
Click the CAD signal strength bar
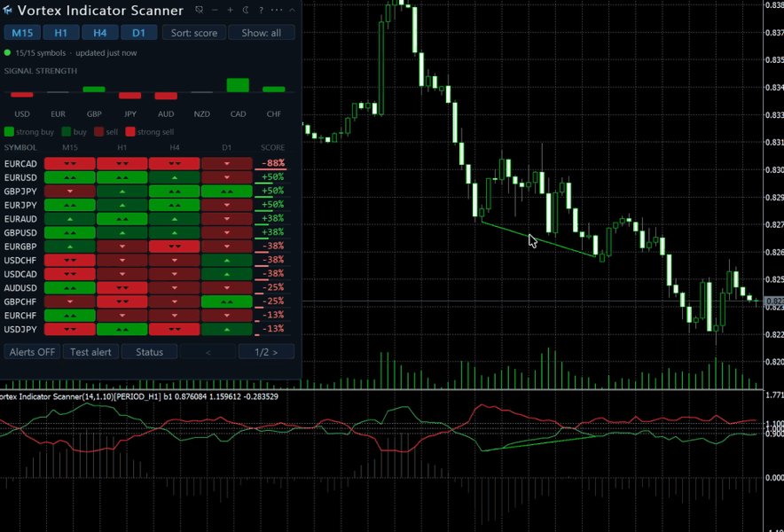coord(238,85)
